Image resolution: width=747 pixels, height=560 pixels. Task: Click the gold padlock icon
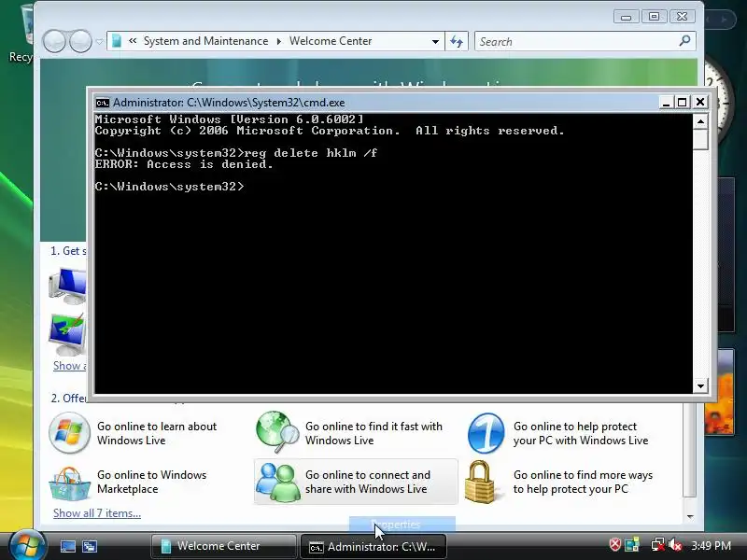click(x=480, y=482)
